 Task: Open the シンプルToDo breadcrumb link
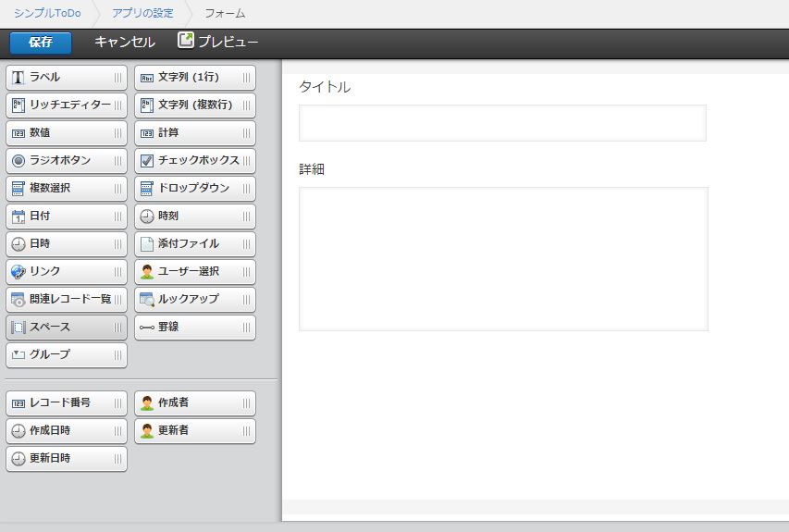click(x=47, y=14)
